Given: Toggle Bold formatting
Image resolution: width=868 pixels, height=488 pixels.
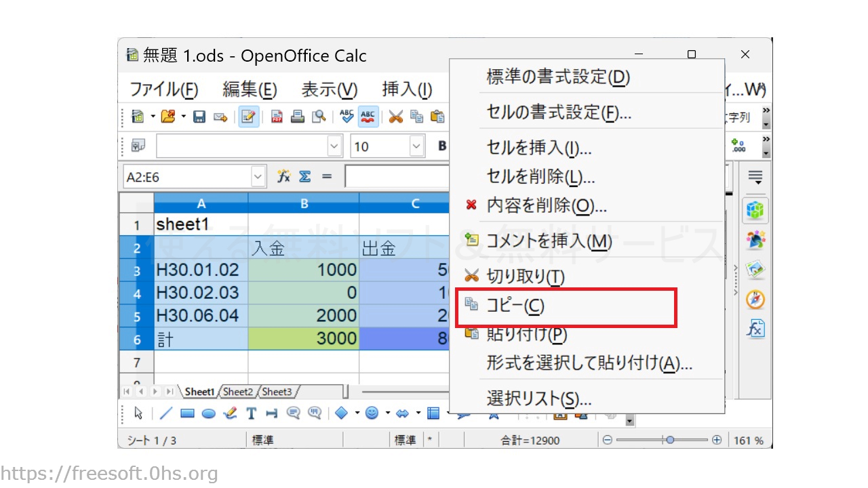Looking at the screenshot, I should pos(442,146).
